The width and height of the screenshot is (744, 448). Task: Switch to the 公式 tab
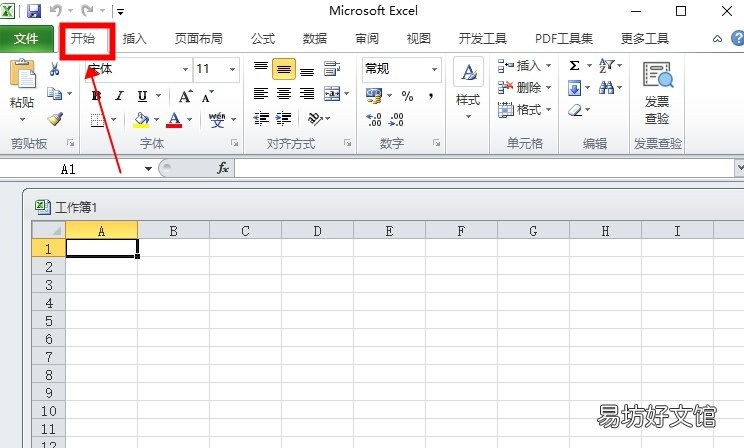pos(263,38)
